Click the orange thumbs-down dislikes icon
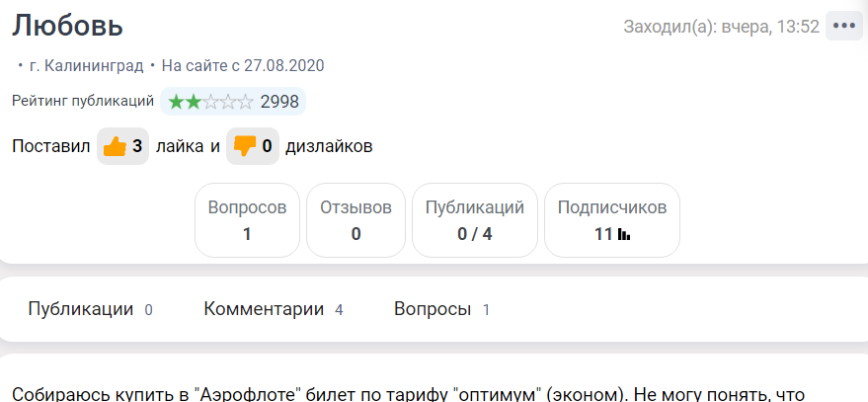 point(244,147)
